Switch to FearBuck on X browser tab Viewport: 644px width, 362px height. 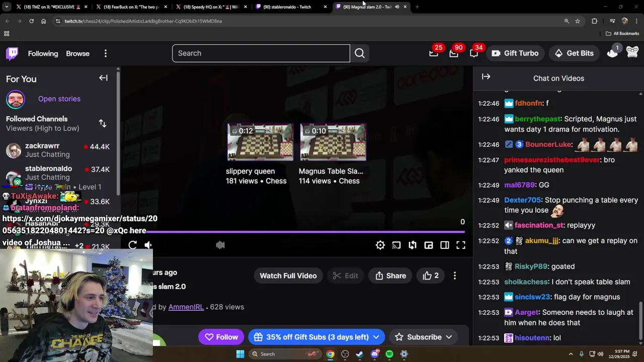point(131,7)
